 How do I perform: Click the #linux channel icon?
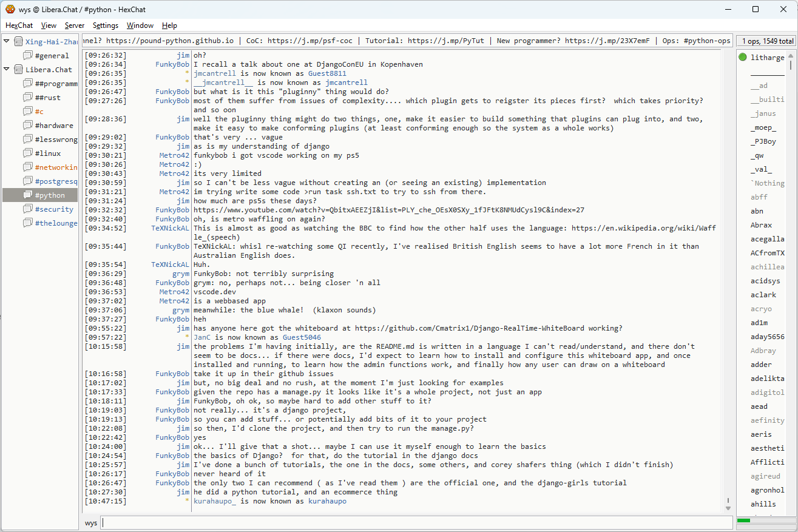27,153
